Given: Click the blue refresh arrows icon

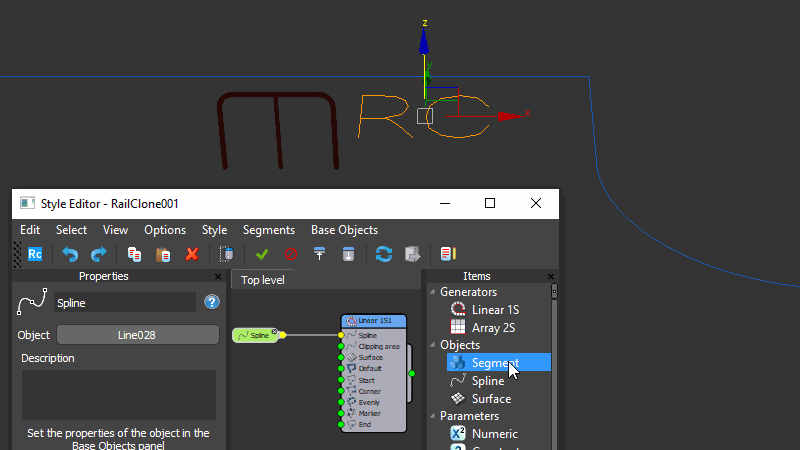Looking at the screenshot, I should (x=383, y=254).
